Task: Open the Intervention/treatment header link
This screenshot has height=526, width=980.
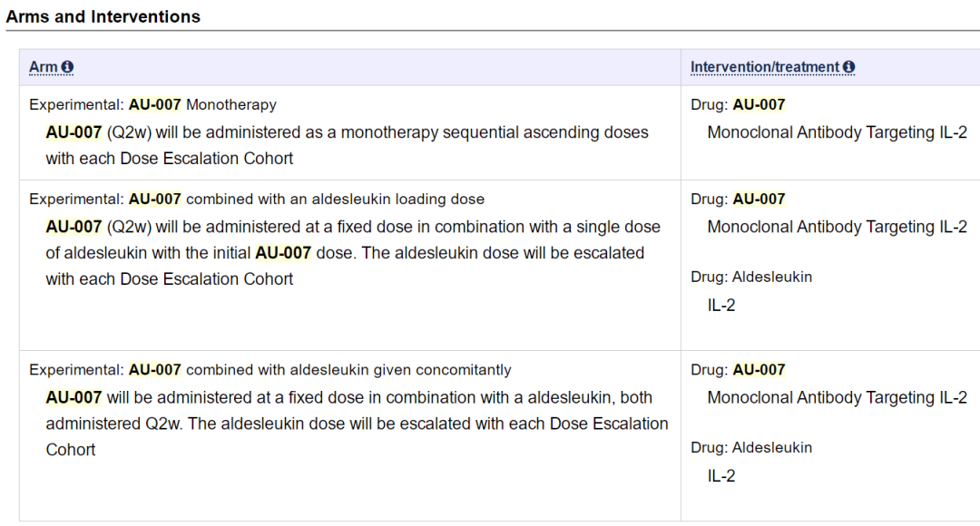Action: click(x=765, y=67)
